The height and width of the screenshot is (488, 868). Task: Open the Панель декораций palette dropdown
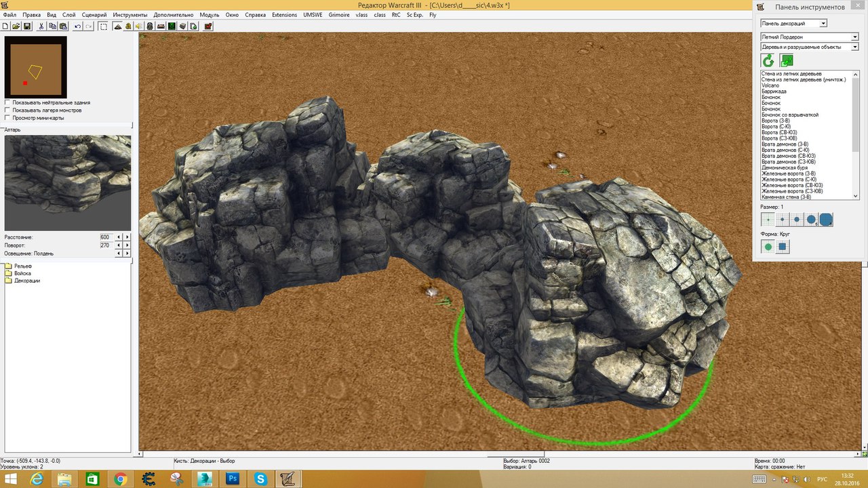click(x=794, y=24)
